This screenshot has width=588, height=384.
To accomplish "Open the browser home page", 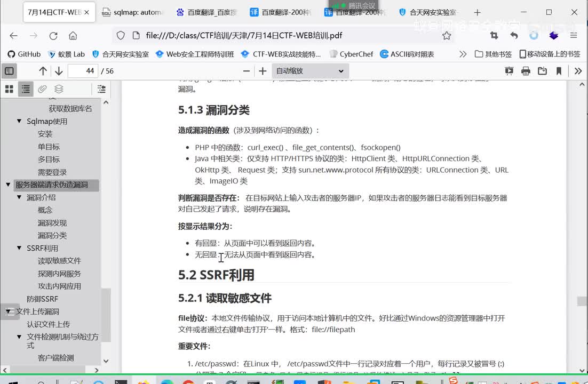I will click(73, 36).
